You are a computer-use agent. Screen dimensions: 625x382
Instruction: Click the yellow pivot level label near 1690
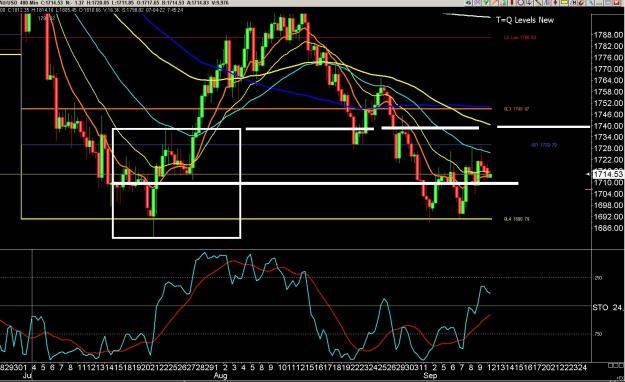(516, 219)
